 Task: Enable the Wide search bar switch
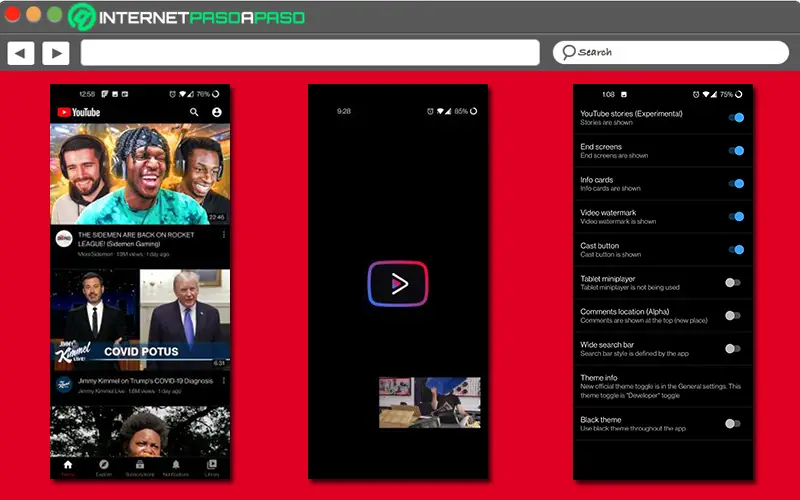[x=733, y=349]
